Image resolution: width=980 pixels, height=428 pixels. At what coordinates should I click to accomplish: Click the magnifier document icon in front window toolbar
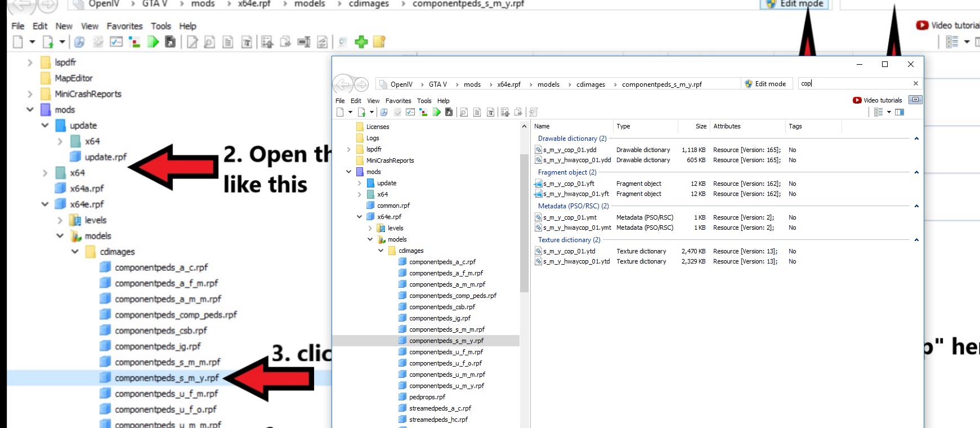(464, 112)
